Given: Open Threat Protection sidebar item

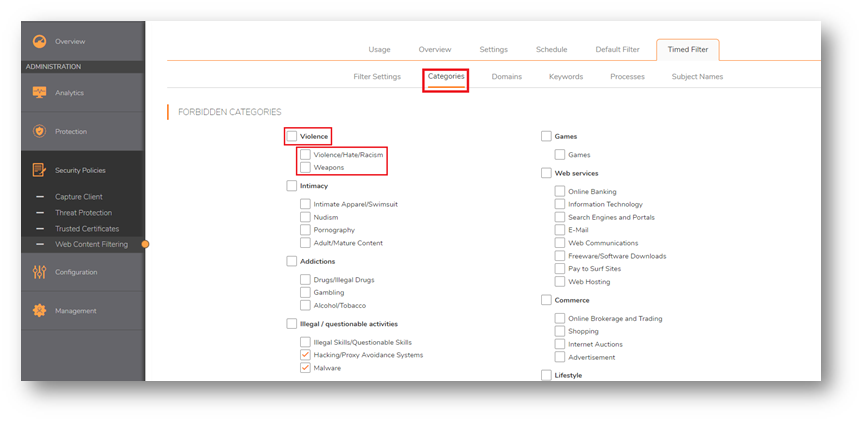Looking at the screenshot, I should tap(83, 213).
